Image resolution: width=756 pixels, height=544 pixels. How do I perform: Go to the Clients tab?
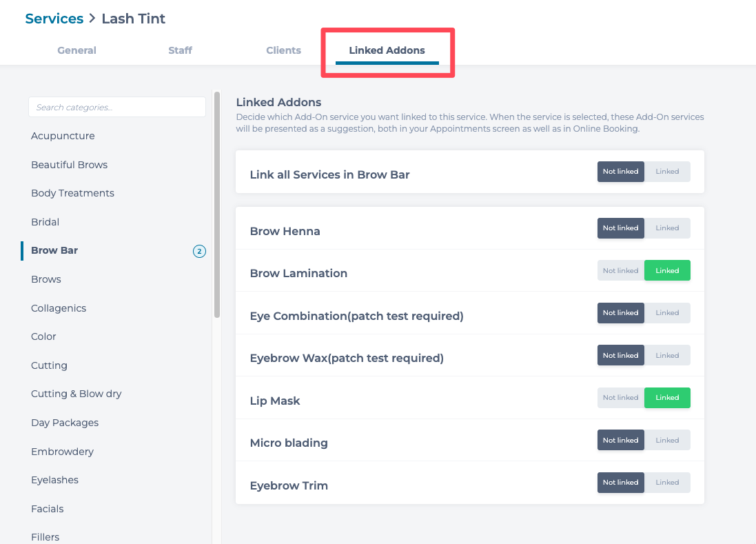(x=283, y=50)
